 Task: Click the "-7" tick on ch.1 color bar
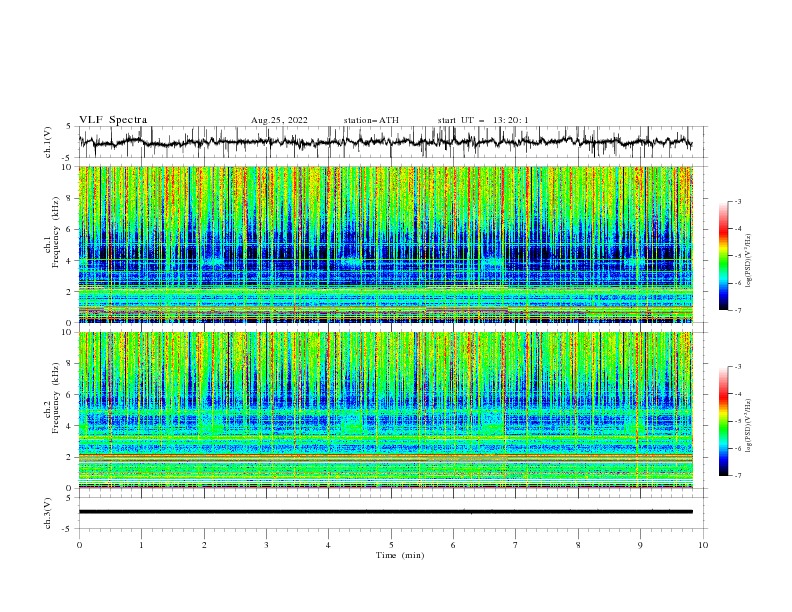737,310
